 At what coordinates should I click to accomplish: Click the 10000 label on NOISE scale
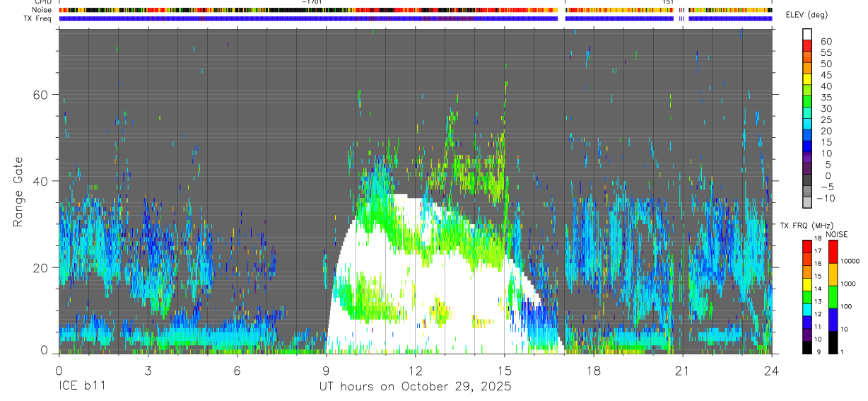point(849,261)
